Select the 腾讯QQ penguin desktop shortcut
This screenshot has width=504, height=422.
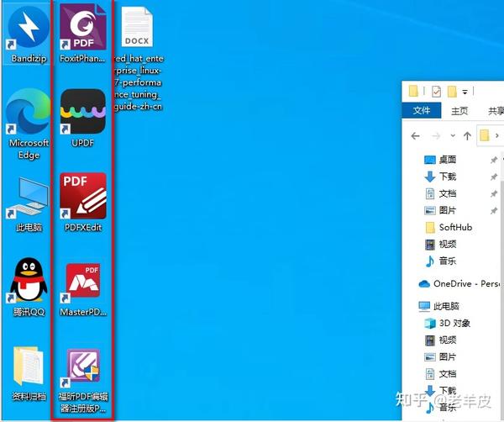tap(29, 287)
